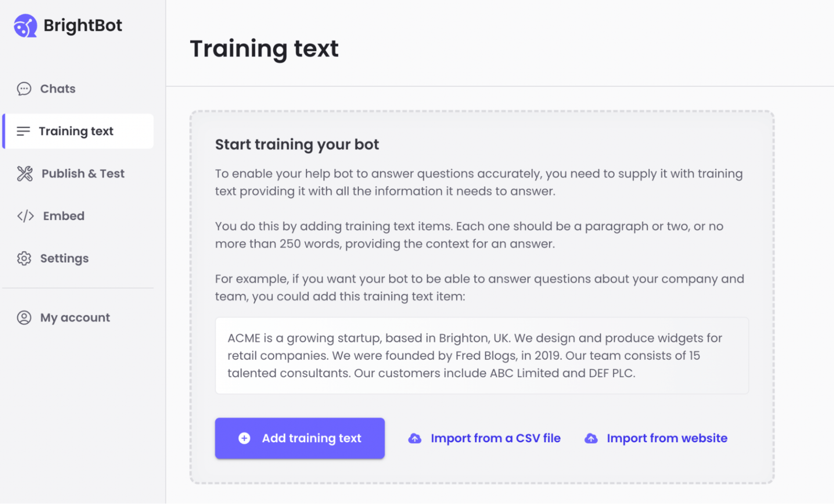This screenshot has height=504, width=834.
Task: Click the Chats speech bubble icon
Action: click(x=24, y=89)
